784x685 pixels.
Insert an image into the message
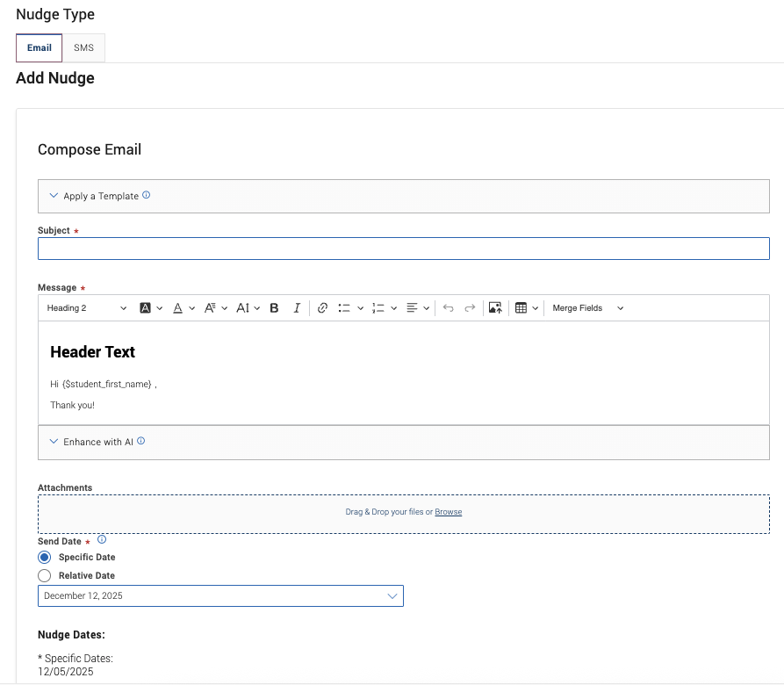(x=495, y=308)
